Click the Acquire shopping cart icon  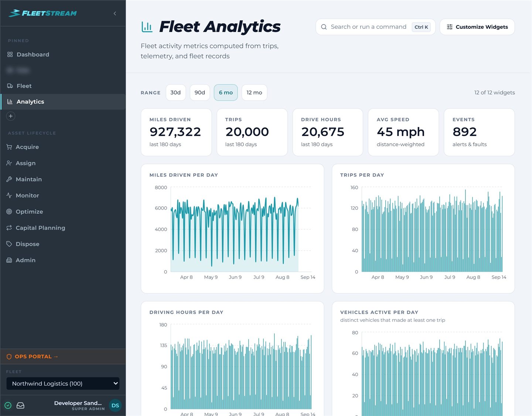point(9,147)
